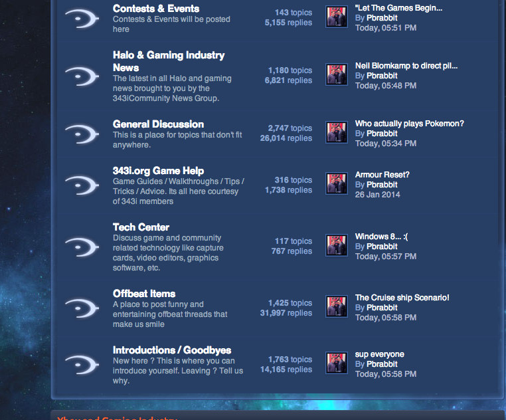Click the Halo icon beside Tech Center

pos(82,247)
